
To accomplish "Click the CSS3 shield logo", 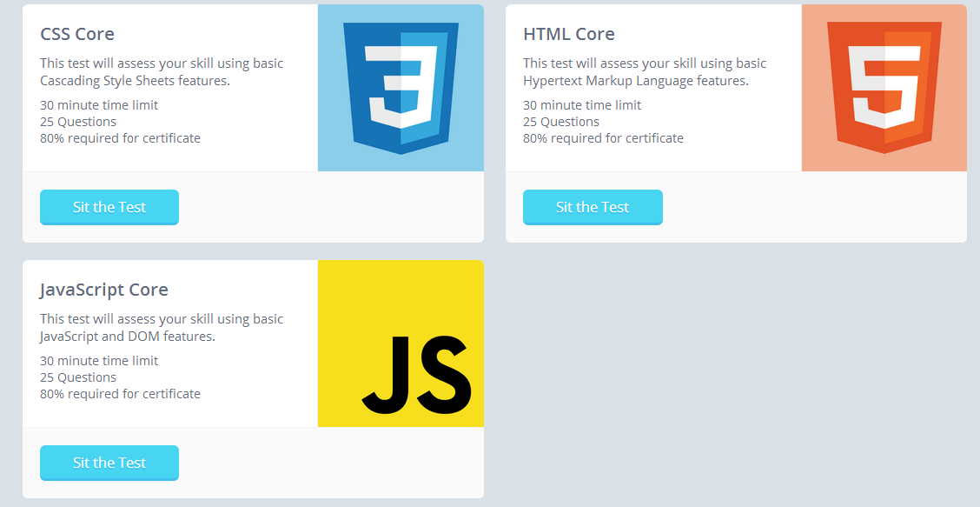I will click(401, 88).
